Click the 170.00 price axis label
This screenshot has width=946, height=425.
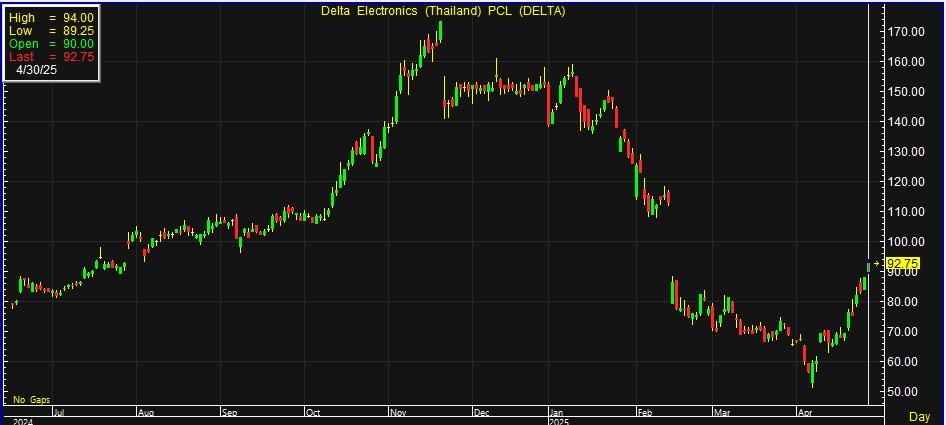[907, 32]
